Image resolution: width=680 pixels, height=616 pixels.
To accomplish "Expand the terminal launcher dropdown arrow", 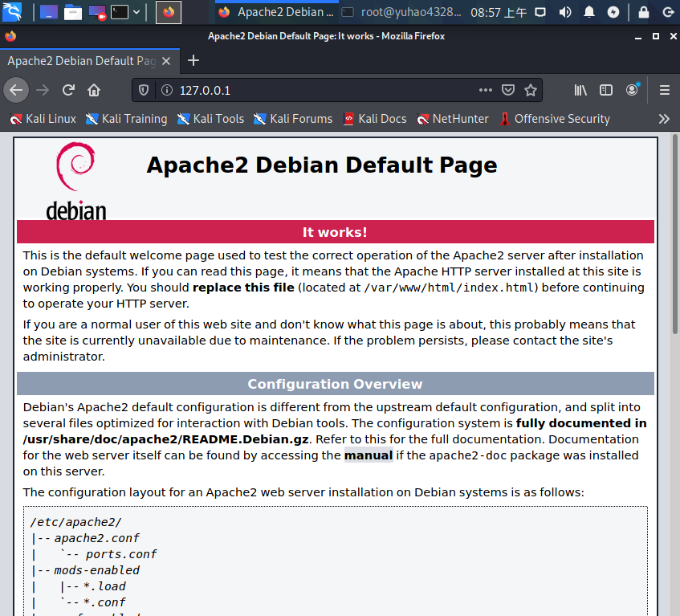I will (x=136, y=12).
